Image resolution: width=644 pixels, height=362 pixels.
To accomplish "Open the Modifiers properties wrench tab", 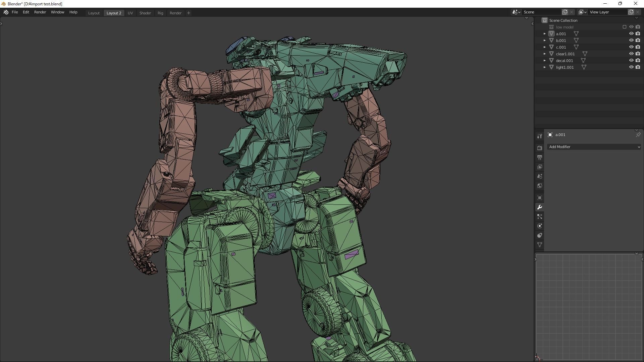I will click(539, 207).
